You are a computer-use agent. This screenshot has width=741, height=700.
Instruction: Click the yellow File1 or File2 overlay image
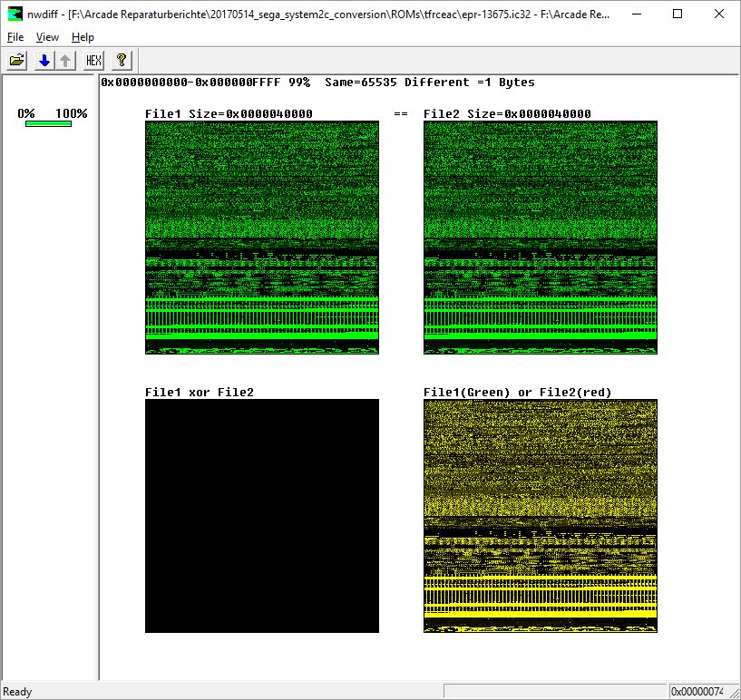coord(540,515)
